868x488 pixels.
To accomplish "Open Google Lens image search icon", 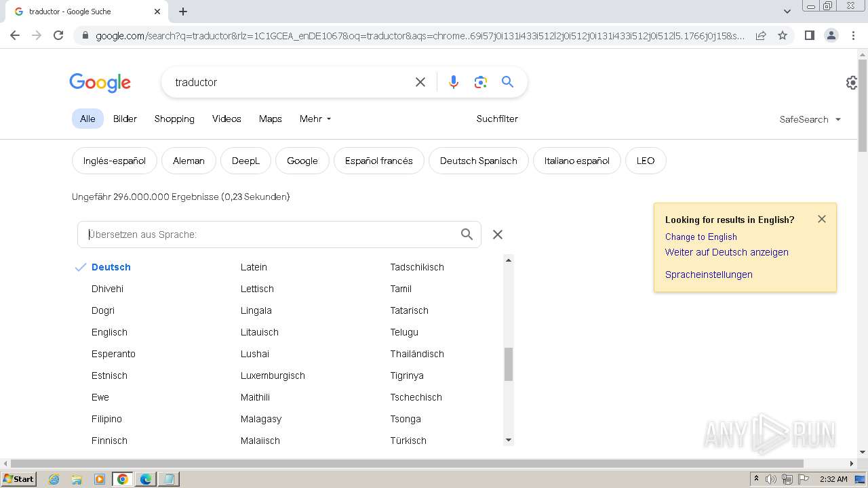I will click(481, 82).
